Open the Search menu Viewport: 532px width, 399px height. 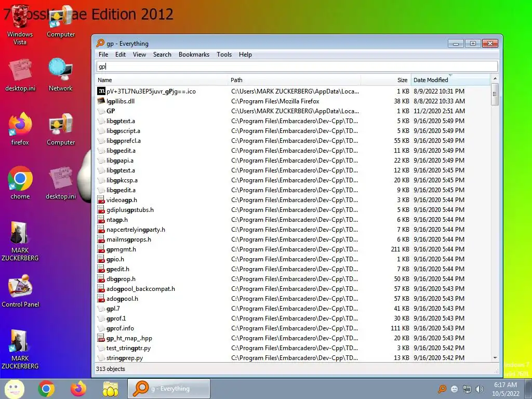tap(162, 54)
